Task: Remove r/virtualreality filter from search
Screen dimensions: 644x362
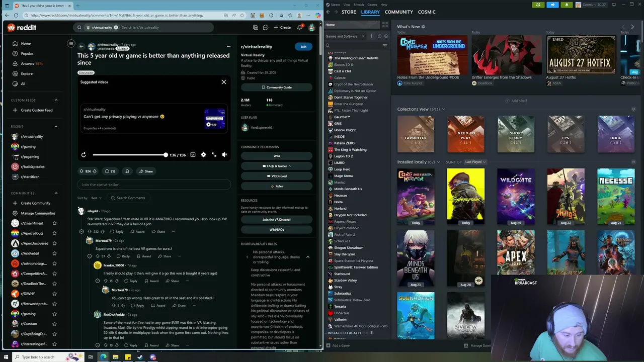Action: pos(116,27)
